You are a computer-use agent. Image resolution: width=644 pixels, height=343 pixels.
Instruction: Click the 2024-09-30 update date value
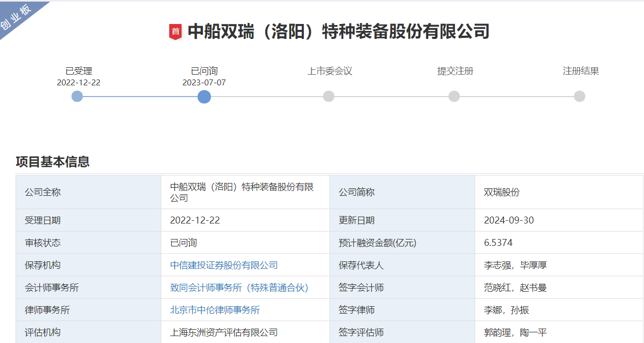coord(509,220)
